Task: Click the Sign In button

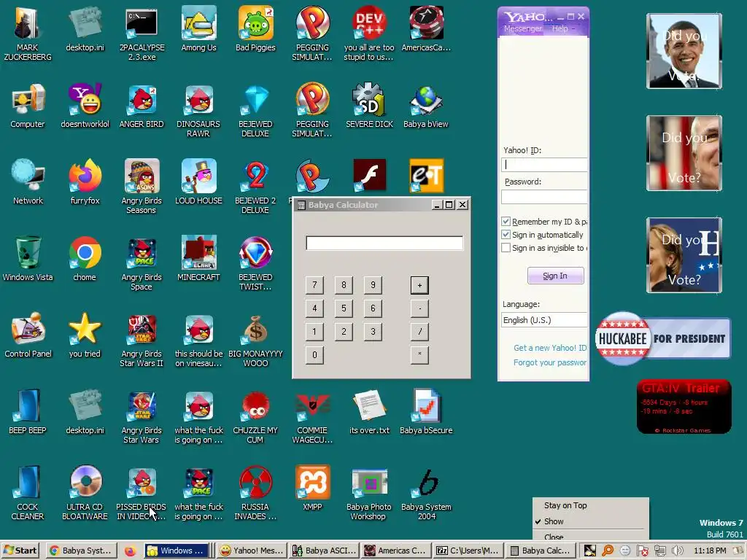Action: click(555, 276)
